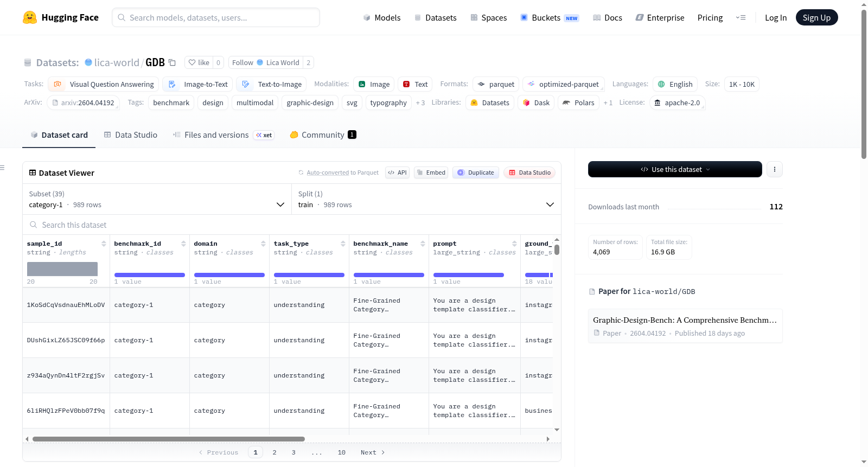Click the apache-2.0 license tag
Image resolution: width=868 pixels, height=467 pixels.
point(677,103)
